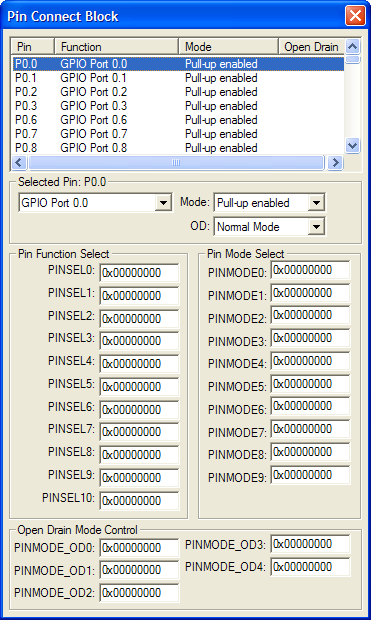Click the Function column header
This screenshot has height=620, width=371.
point(116,47)
